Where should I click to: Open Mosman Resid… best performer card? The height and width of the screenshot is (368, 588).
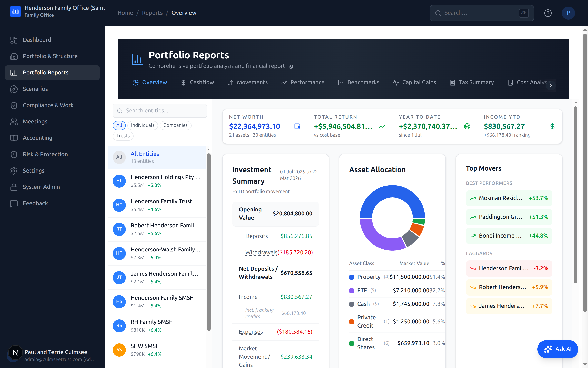509,198
